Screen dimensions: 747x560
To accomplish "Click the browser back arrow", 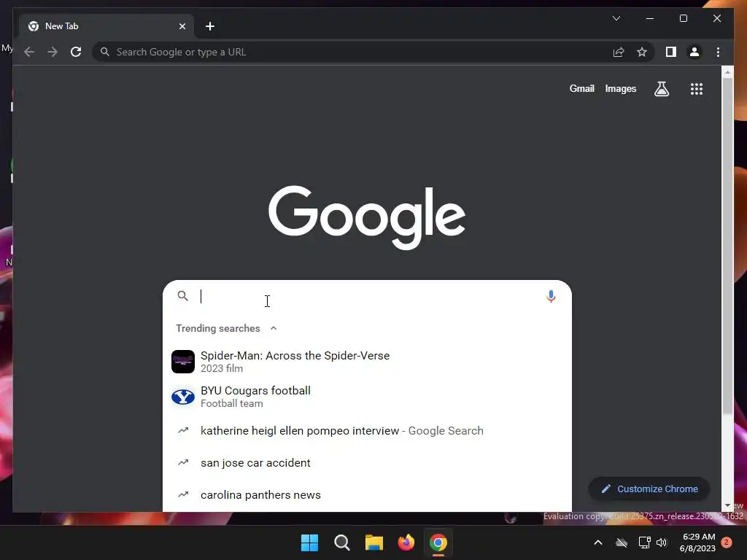I will tap(29, 52).
